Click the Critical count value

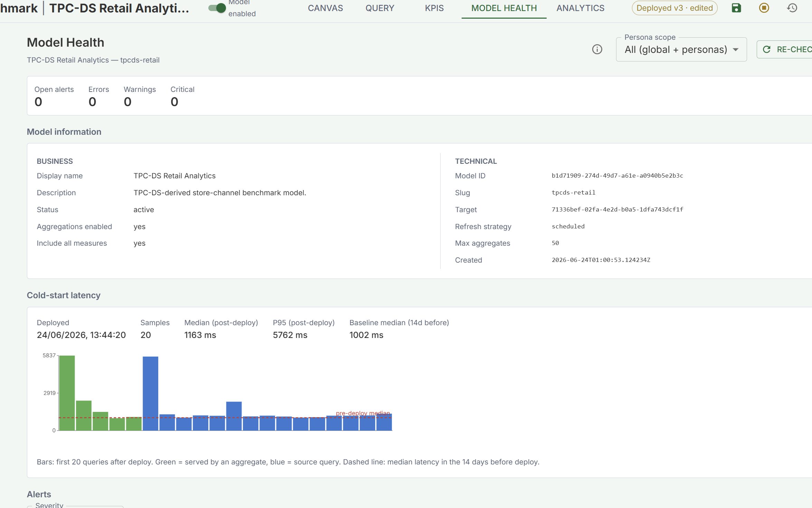174,102
